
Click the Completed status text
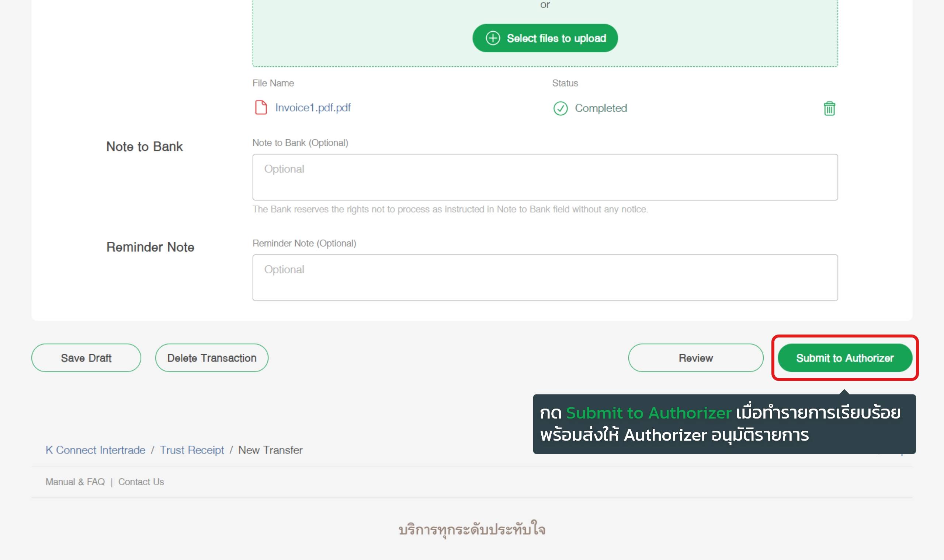coord(601,108)
